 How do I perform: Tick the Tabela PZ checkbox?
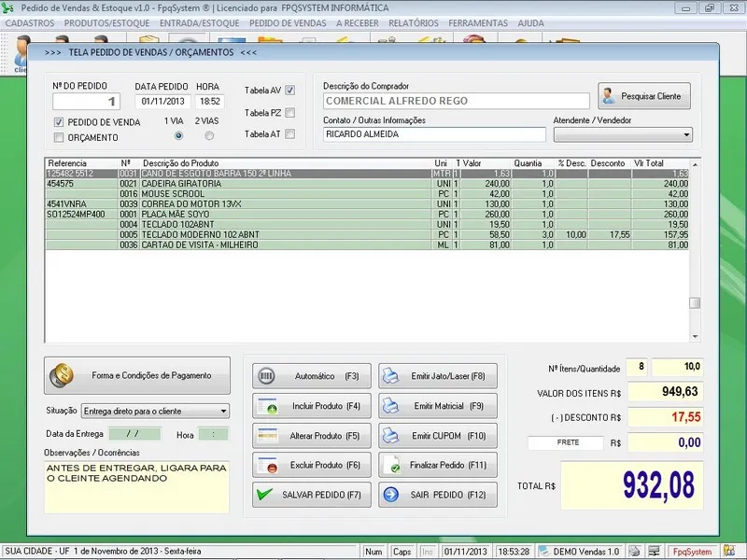[289, 113]
